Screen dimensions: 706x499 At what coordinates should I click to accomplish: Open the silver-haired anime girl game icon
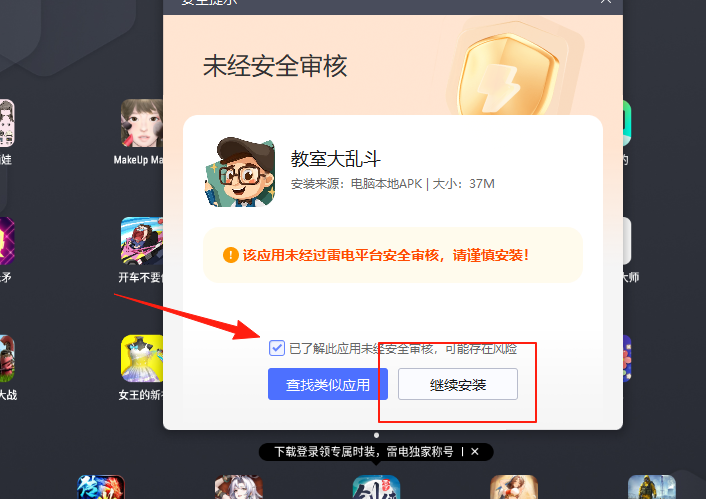coord(239,487)
